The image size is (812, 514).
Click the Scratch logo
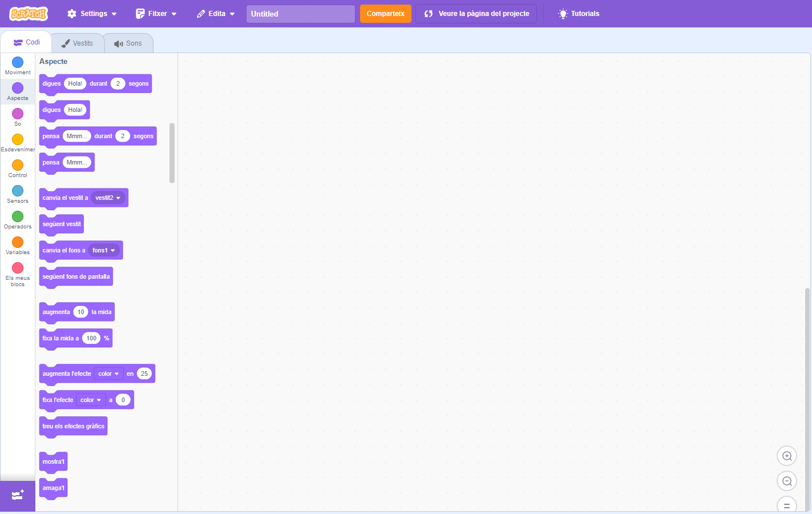tap(29, 14)
